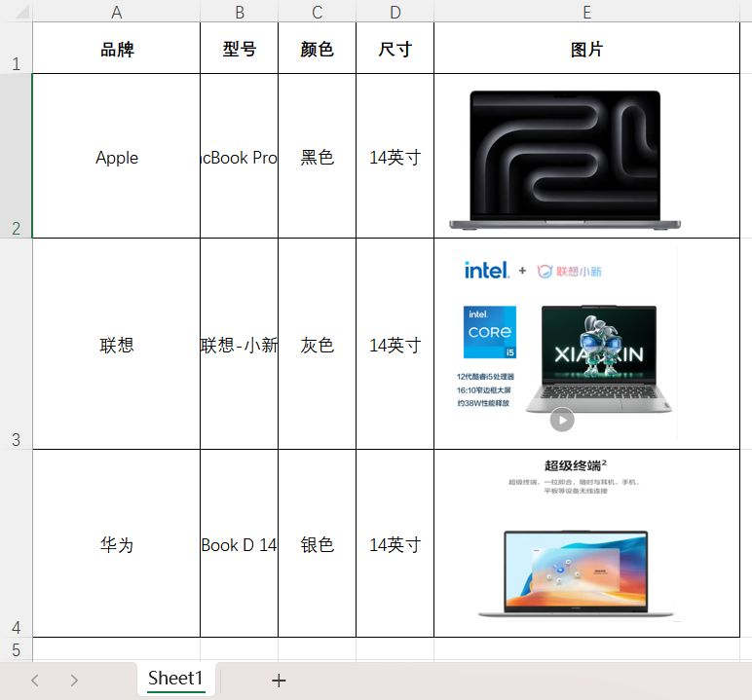This screenshot has height=700, width=752.
Task: Click the previous sheet navigation arrow
Action: (34, 681)
